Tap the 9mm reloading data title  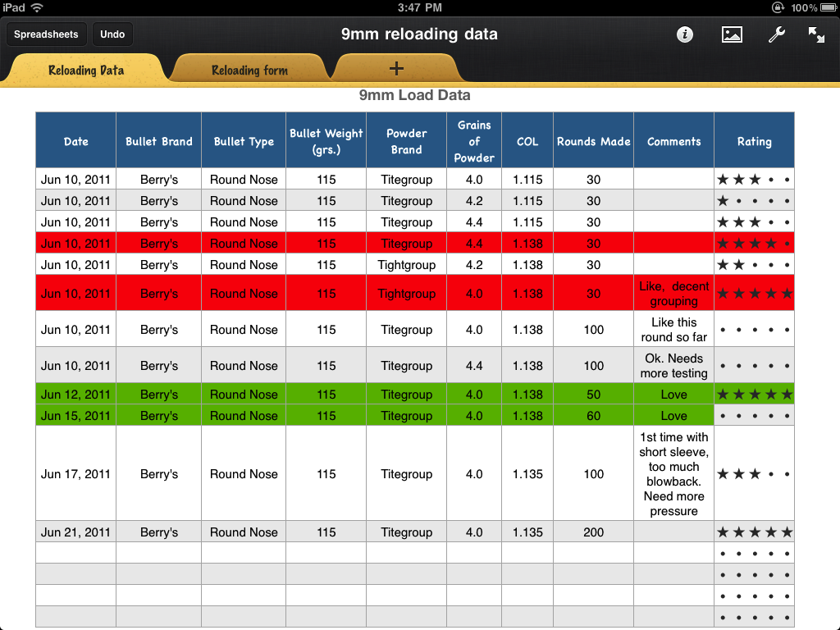[419, 34]
